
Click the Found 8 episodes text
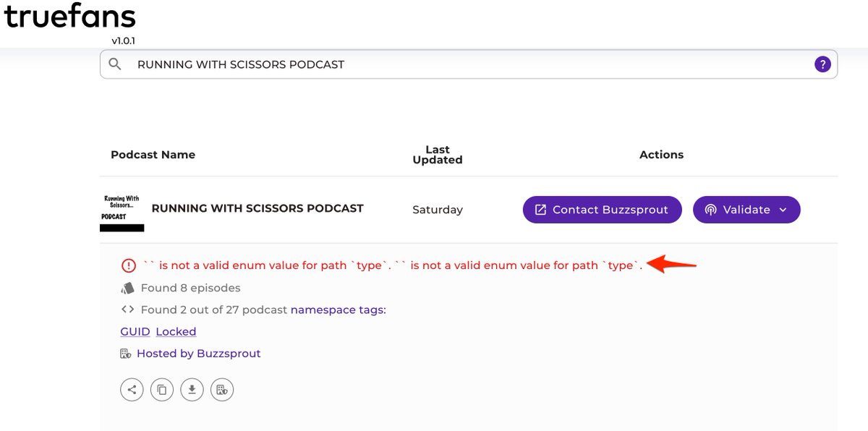coord(190,288)
